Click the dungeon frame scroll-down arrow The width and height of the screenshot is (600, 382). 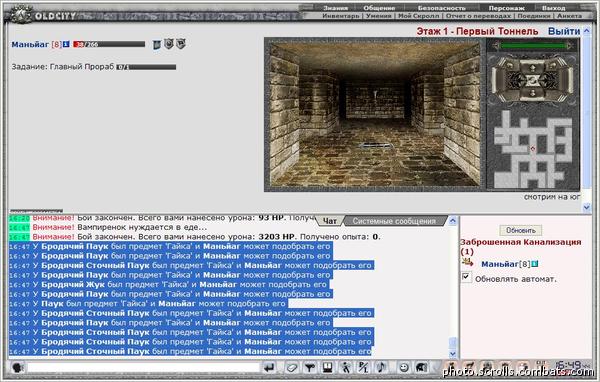click(x=587, y=207)
